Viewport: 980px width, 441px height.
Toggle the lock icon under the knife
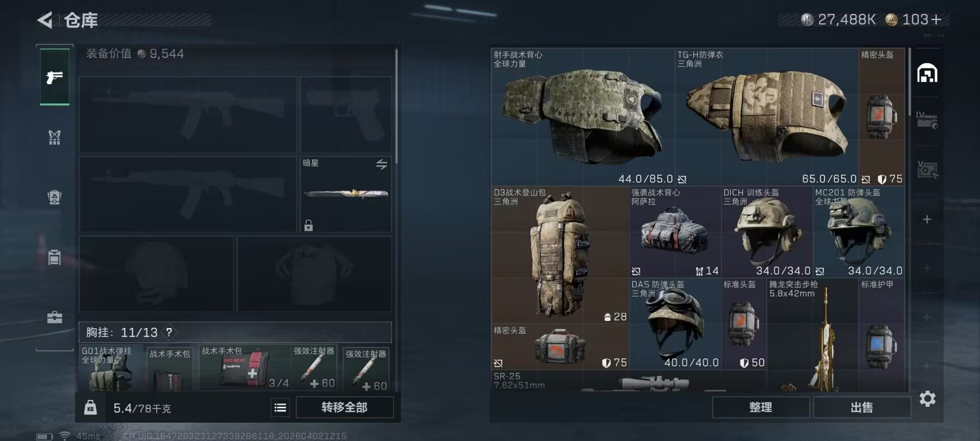(x=308, y=225)
